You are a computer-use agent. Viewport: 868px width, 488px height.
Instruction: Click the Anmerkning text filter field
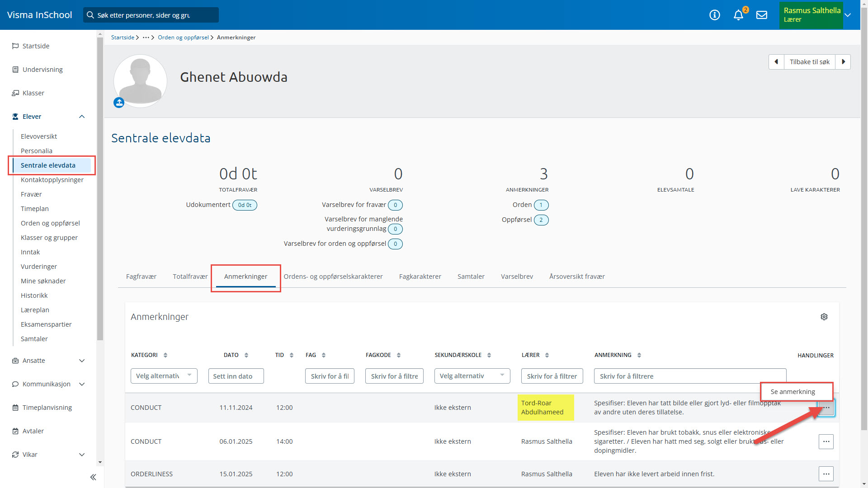[x=690, y=376]
